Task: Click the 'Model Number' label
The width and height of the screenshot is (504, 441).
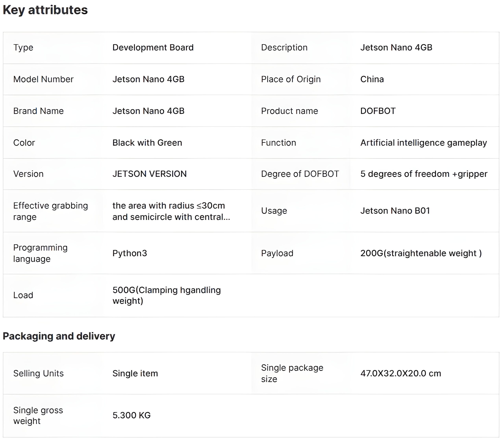Action: point(43,79)
